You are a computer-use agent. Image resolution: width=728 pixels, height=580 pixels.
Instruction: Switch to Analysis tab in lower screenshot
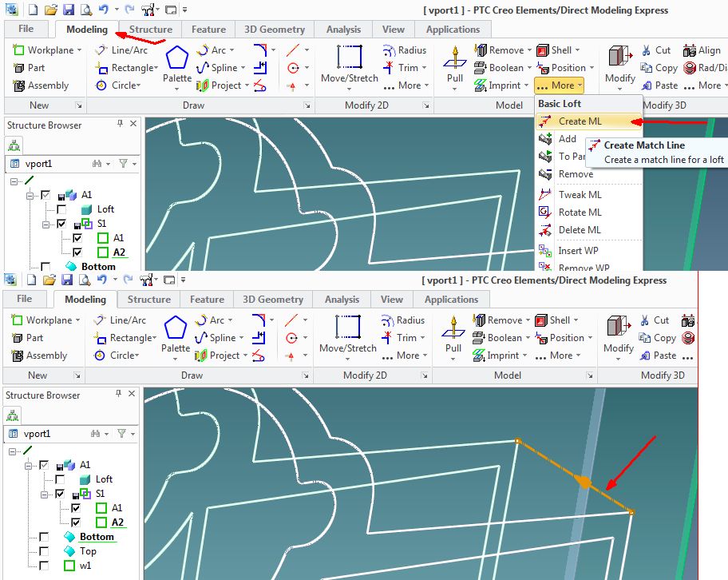pos(342,300)
